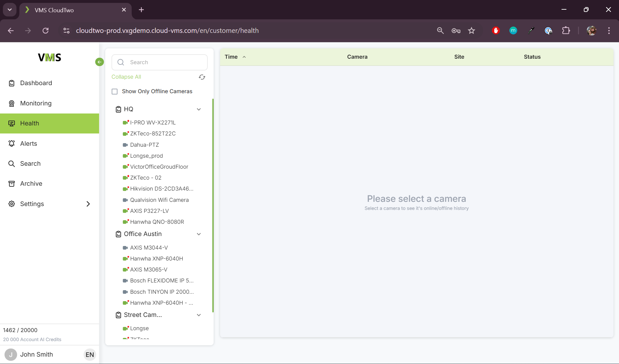
Task: Expand the Settings submenu arrow
Action: (88, 204)
